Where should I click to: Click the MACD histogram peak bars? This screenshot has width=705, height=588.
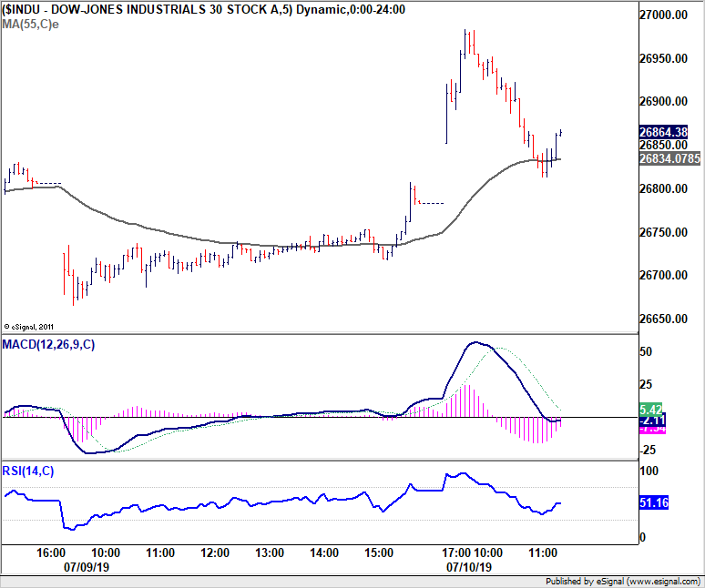(468, 400)
